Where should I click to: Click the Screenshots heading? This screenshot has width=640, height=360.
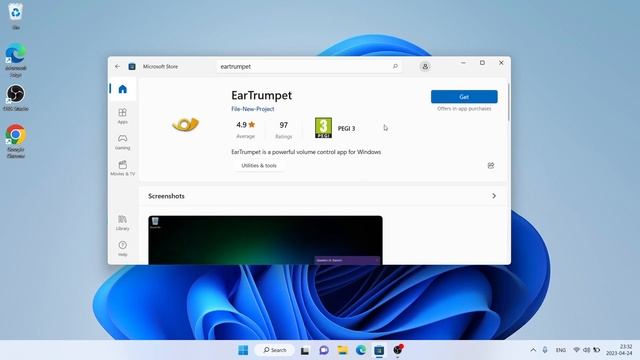[166, 196]
